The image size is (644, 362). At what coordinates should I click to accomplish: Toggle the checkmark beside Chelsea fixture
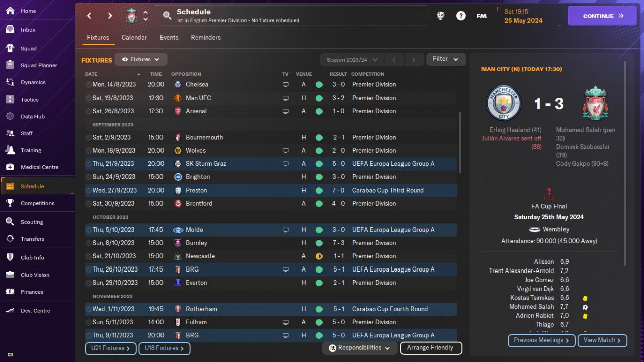point(89,85)
